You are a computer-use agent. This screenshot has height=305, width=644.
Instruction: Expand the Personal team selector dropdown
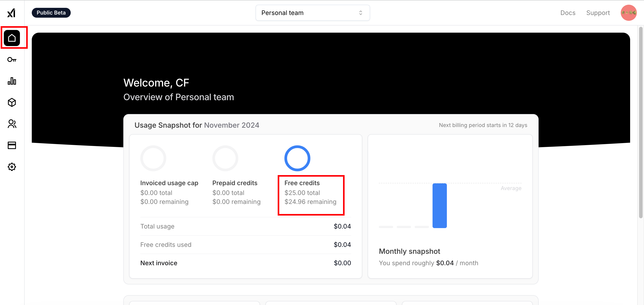[312, 13]
